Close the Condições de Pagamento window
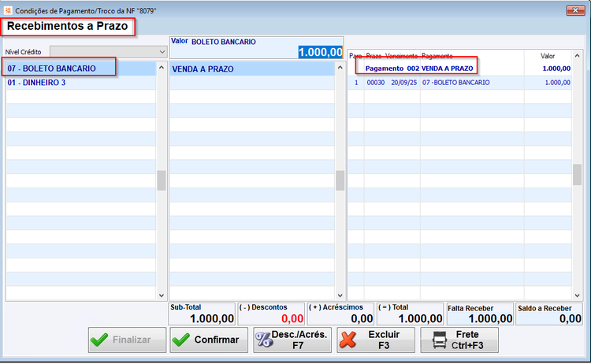Screen dimensions: 591x364 coord(575,10)
